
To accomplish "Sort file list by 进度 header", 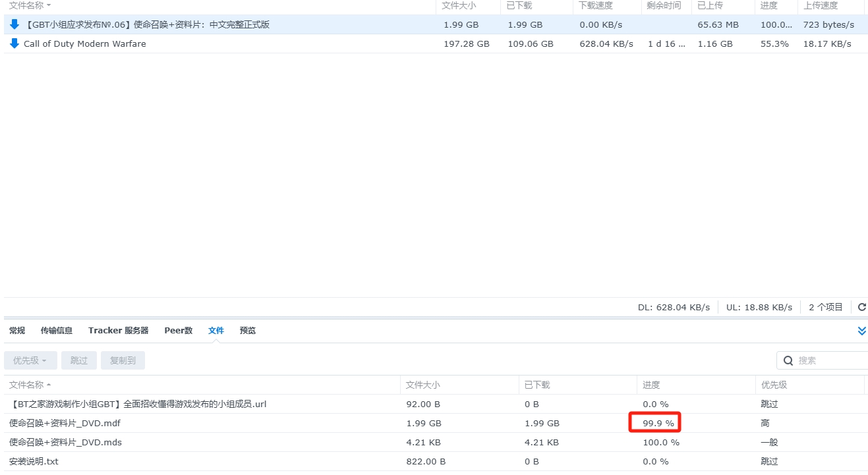I will tap(696, 385).
